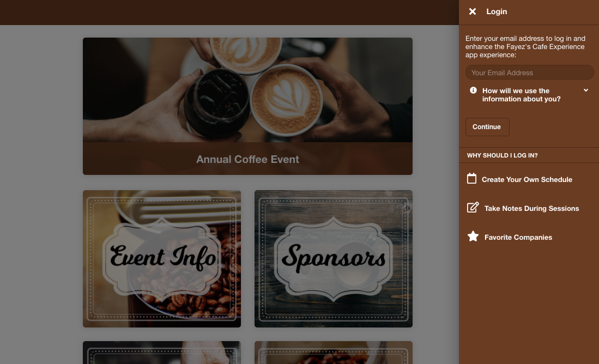Click the star icon for Favorite Companies
This screenshot has height=364, width=599.
pos(473,236)
